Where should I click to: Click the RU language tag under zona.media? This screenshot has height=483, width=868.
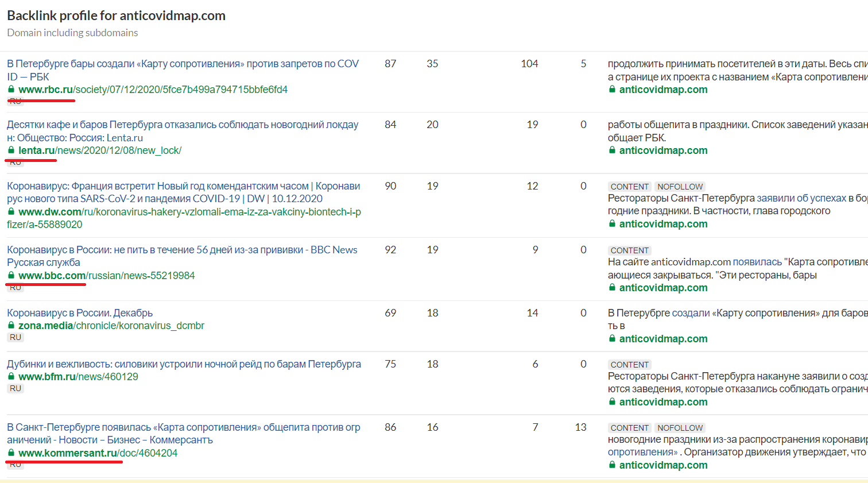[15, 337]
